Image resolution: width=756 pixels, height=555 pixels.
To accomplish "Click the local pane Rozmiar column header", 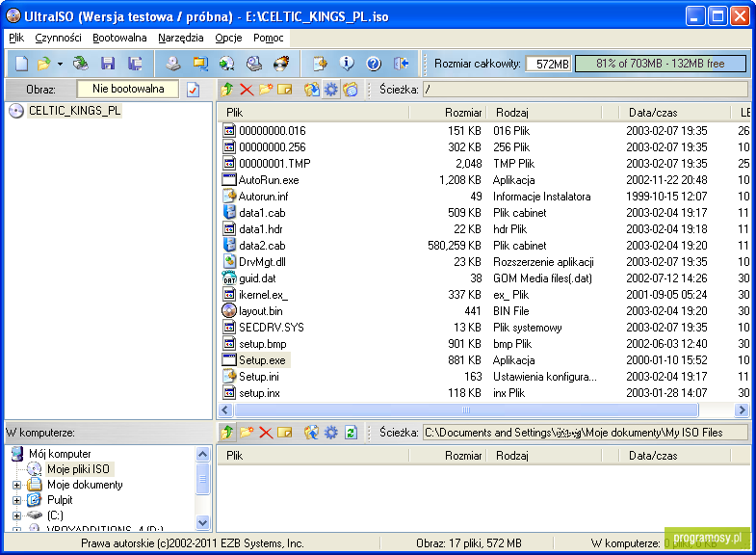I will click(x=448, y=456).
